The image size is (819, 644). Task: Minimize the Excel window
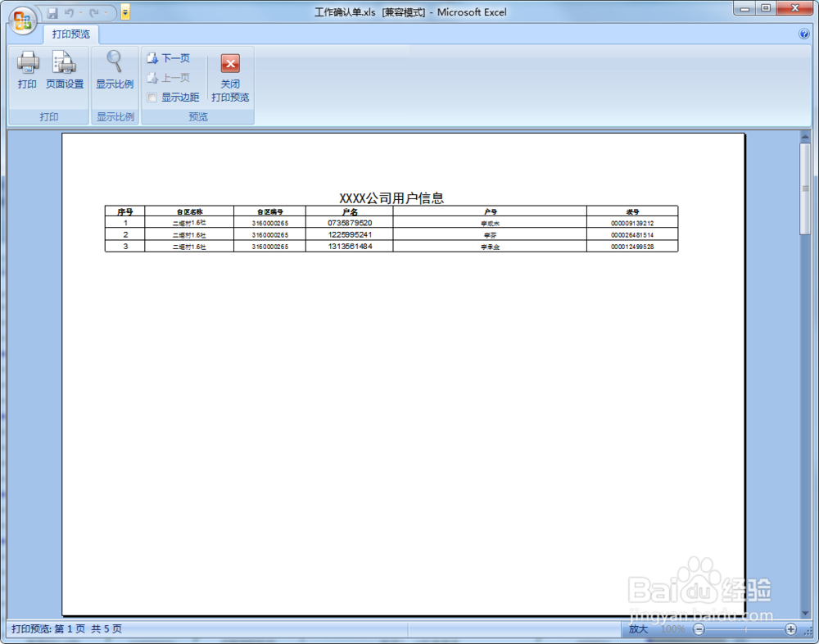(x=744, y=8)
